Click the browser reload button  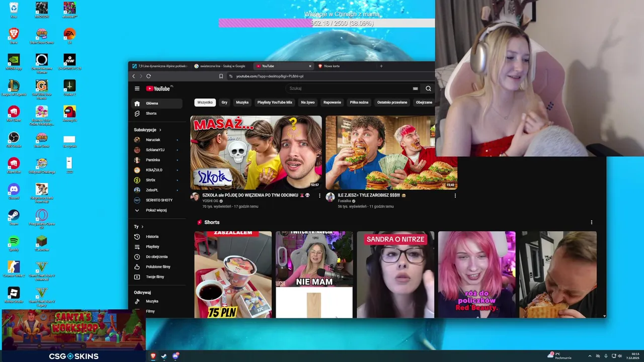pyautogui.click(x=148, y=76)
